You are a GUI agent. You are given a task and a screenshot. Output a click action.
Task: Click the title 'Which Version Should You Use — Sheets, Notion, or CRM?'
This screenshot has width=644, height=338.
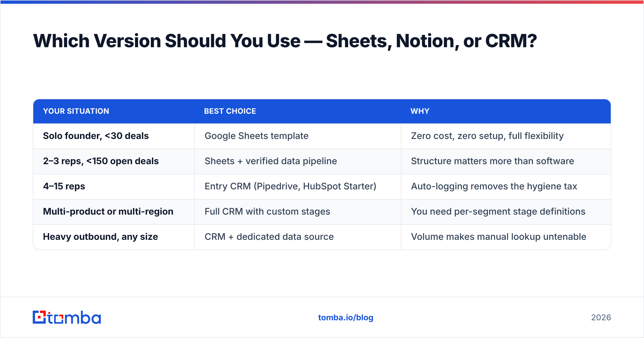coord(285,41)
